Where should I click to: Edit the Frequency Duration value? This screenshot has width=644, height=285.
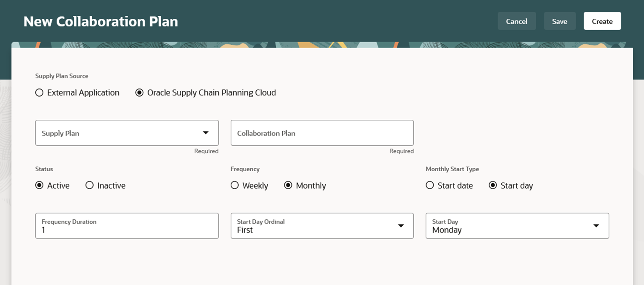[126, 229]
